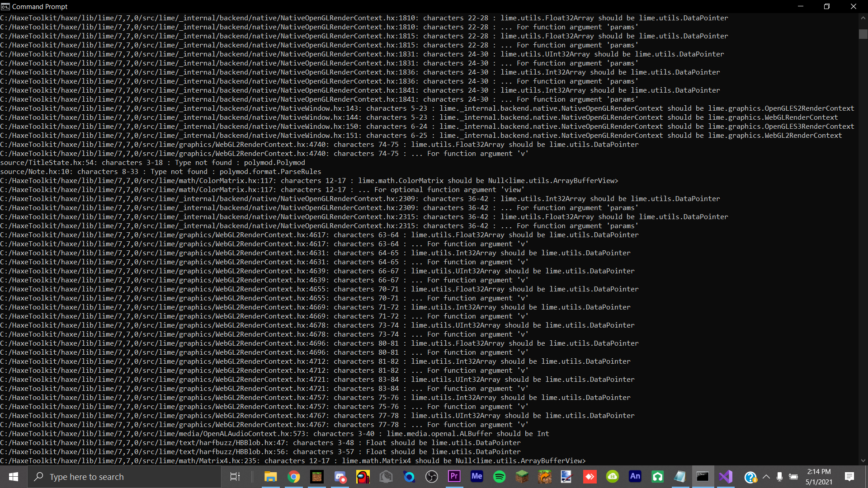This screenshot has width=868, height=488.
Task: Open clock showing 2:14 PM
Action: click(x=819, y=477)
